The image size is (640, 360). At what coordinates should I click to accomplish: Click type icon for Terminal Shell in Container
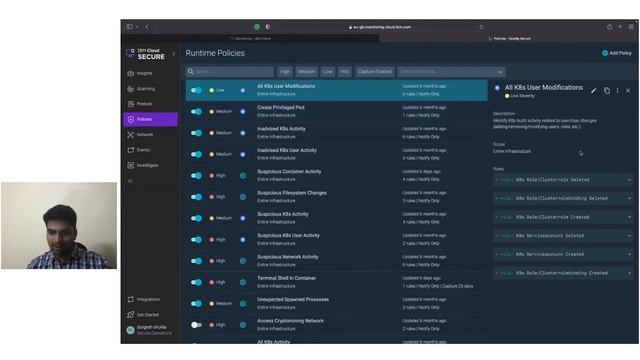243,282
